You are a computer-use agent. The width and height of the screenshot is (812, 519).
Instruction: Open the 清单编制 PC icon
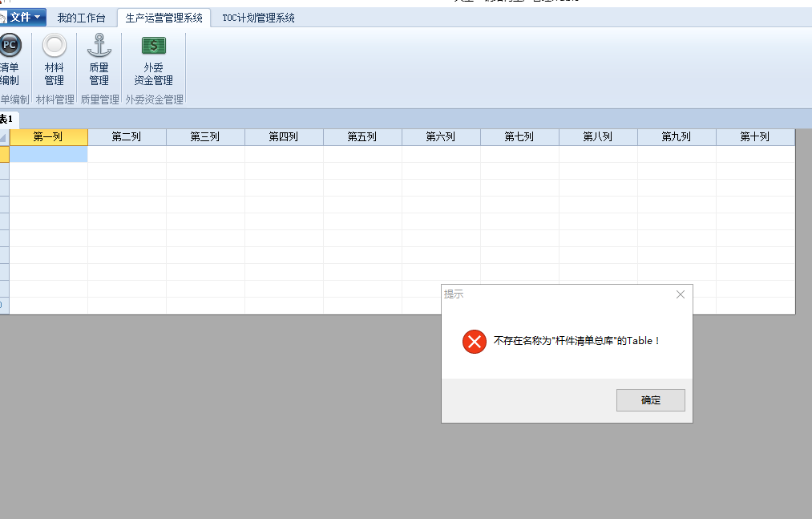click(x=10, y=47)
